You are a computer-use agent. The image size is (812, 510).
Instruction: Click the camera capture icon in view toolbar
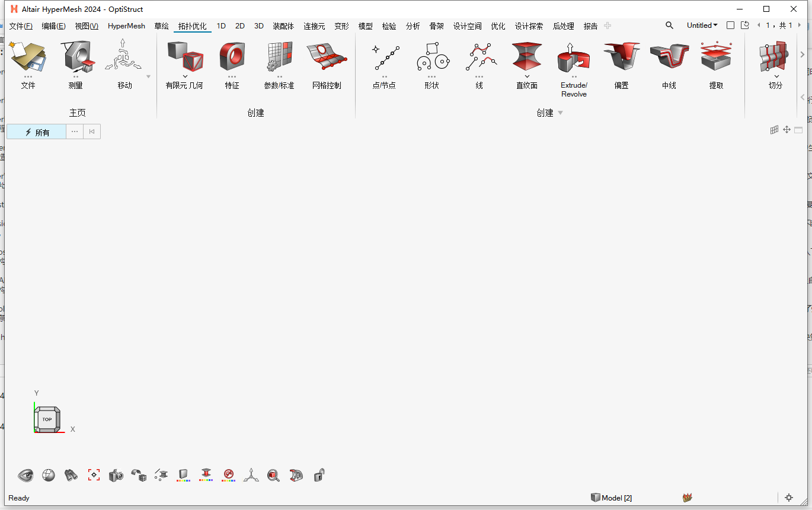point(116,475)
